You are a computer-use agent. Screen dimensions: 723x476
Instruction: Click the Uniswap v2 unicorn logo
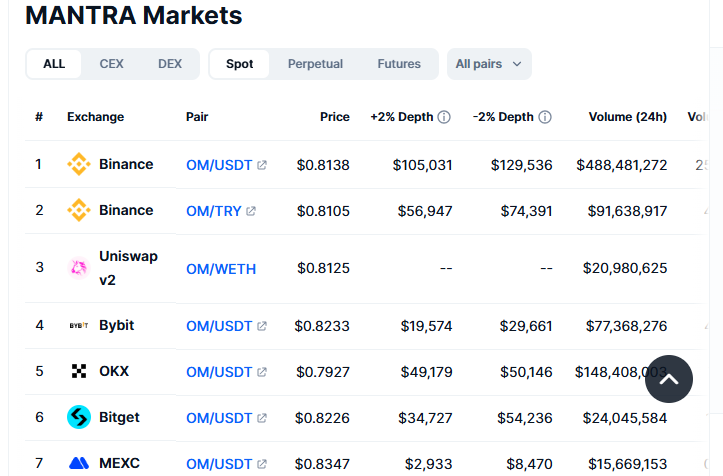tap(79, 268)
